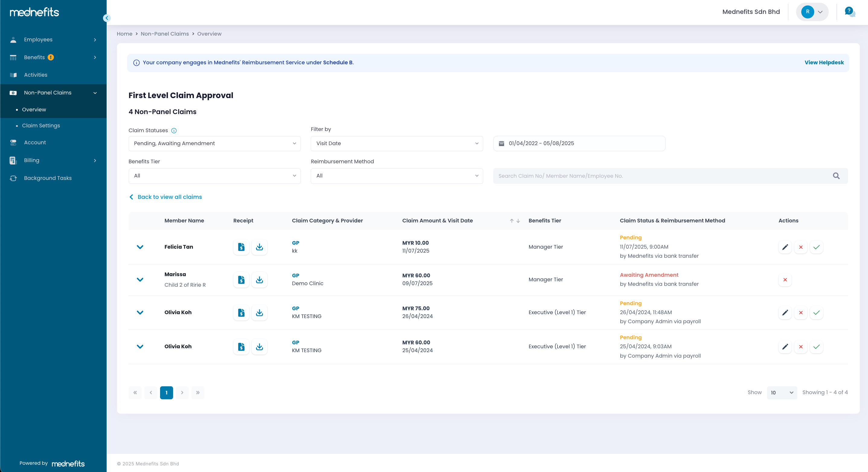The width and height of the screenshot is (868, 472).
Task: Click the Claim Statuses info icon
Action: tap(174, 131)
